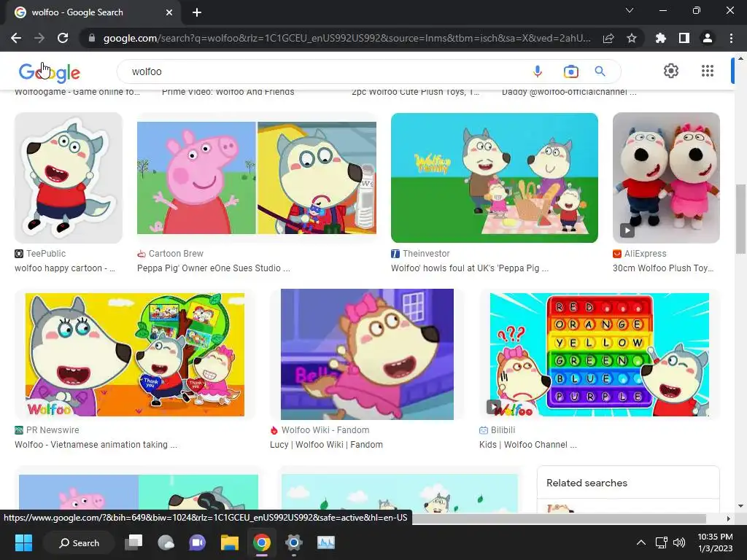Open Windows Task View

click(134, 542)
